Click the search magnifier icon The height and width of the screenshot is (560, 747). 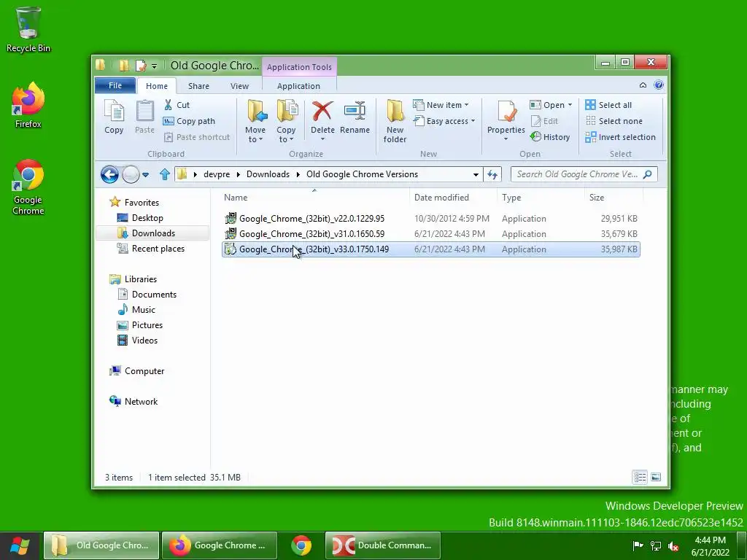(x=647, y=174)
